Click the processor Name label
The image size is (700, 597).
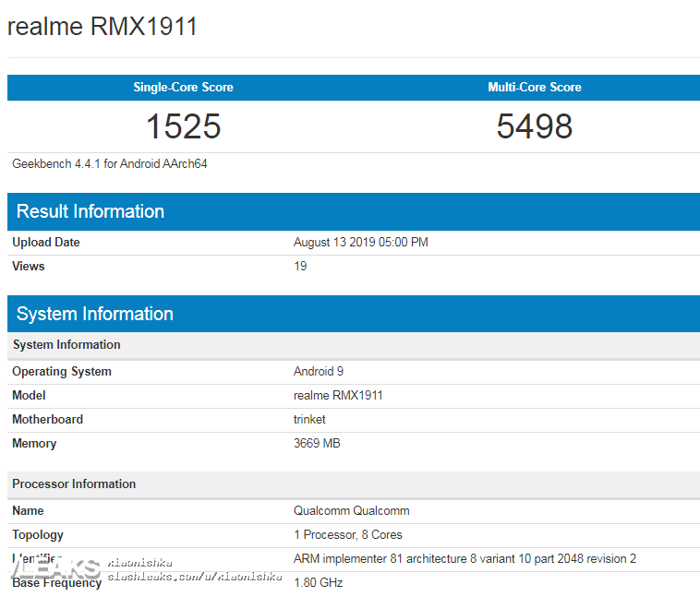point(28,511)
